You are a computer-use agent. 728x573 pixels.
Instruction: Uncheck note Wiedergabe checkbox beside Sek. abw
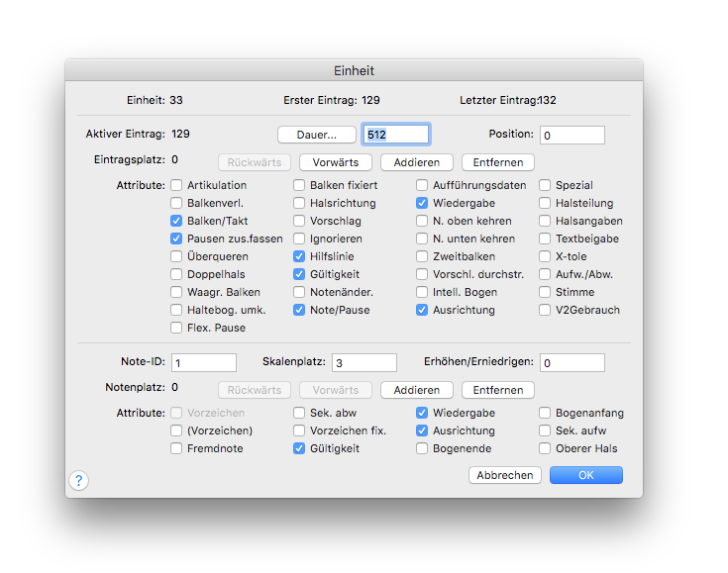coord(422,413)
